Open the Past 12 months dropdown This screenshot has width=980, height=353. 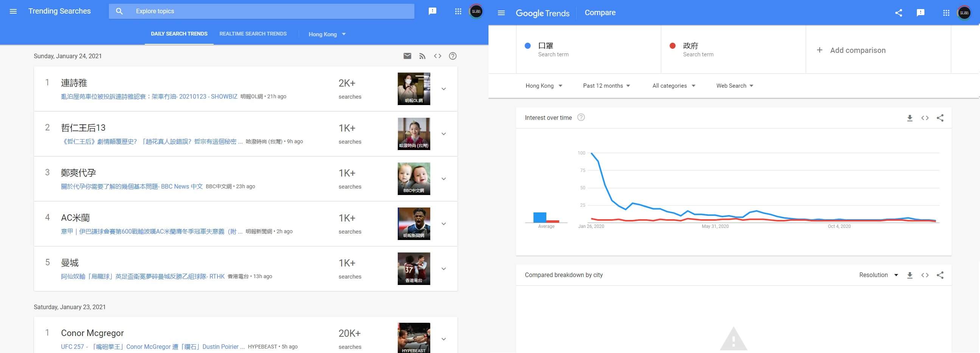click(x=606, y=86)
